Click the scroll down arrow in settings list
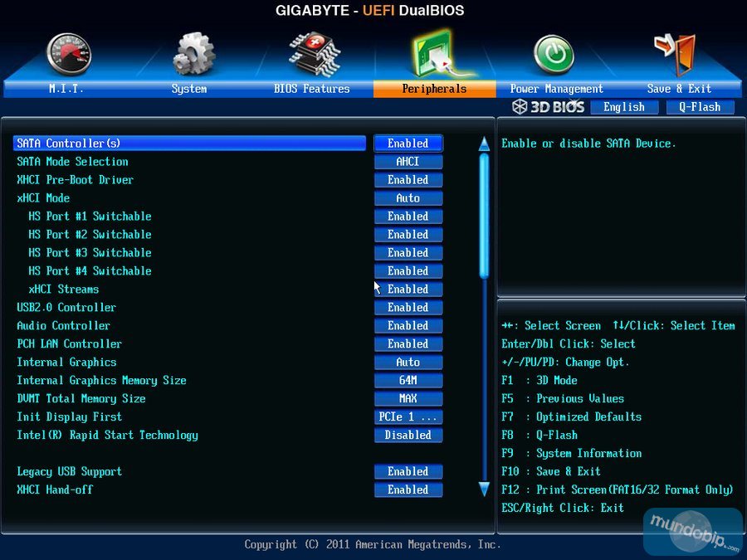The width and height of the screenshot is (747, 560). coord(484,489)
